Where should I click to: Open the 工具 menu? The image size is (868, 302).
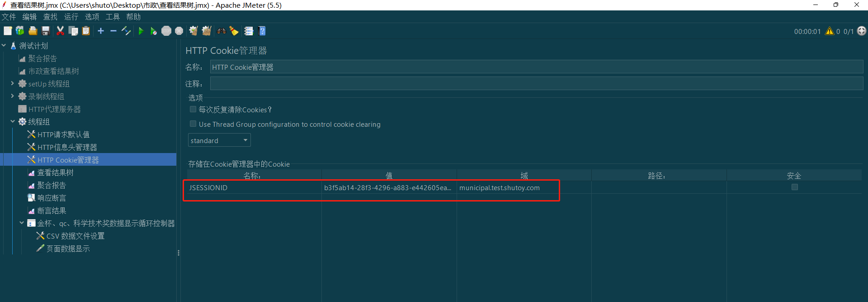click(113, 17)
